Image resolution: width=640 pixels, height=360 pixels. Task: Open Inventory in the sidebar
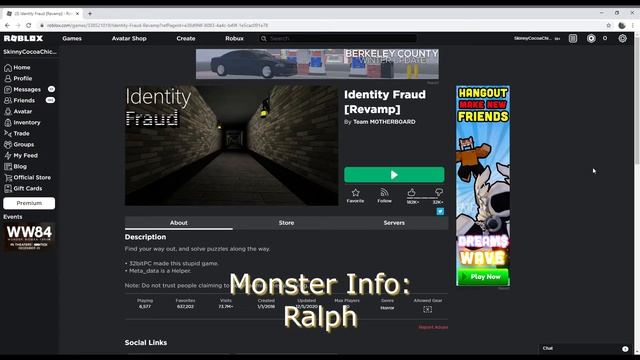tap(22, 122)
